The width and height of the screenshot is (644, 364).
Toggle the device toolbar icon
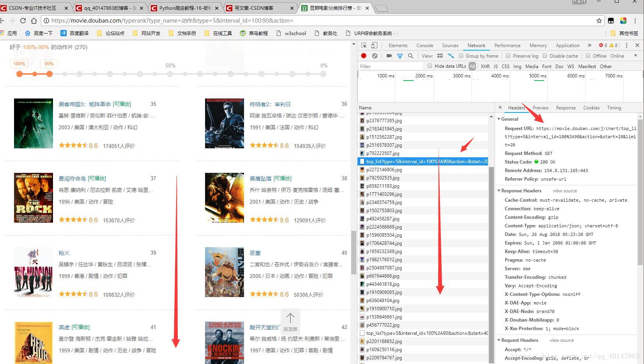374,45
